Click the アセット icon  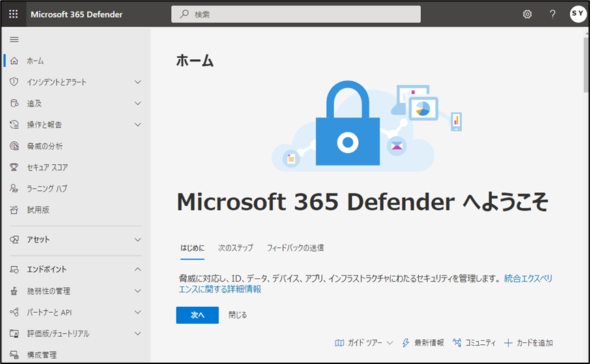coord(14,239)
